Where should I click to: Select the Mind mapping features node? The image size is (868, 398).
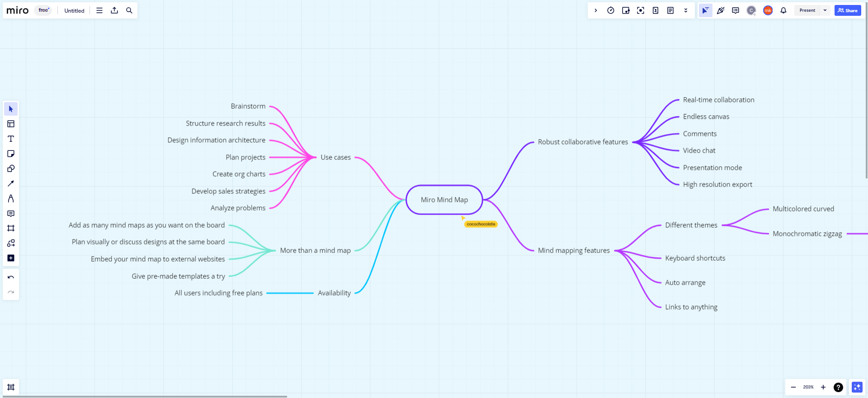(x=574, y=250)
